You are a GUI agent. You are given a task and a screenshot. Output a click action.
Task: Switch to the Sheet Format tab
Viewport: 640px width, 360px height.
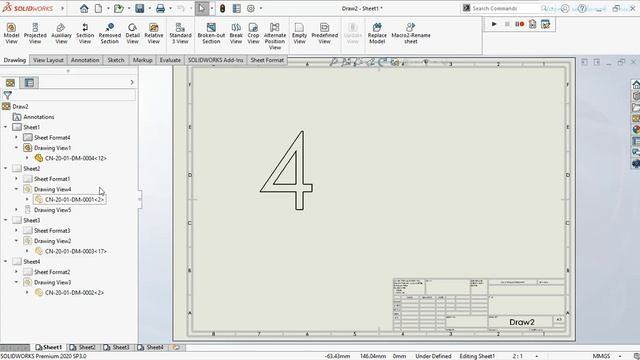pos(267,60)
